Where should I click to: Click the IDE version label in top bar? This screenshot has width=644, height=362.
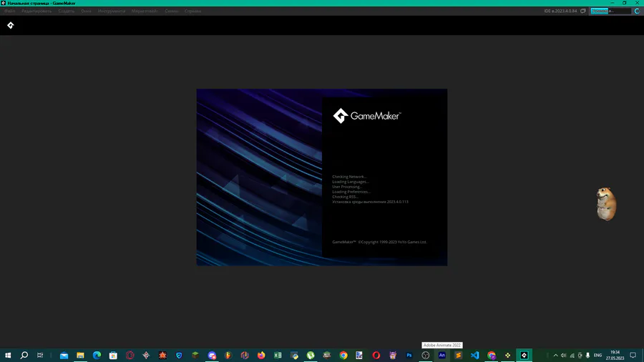click(560, 11)
